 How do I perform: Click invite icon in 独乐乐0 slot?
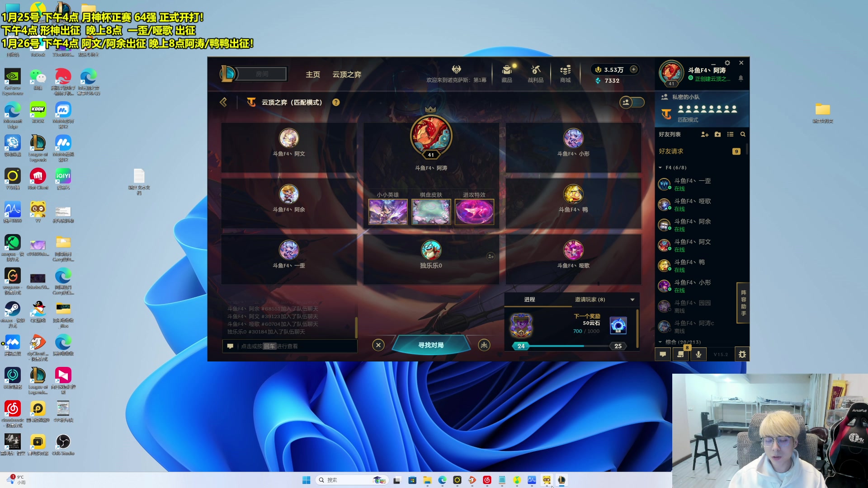(x=491, y=256)
